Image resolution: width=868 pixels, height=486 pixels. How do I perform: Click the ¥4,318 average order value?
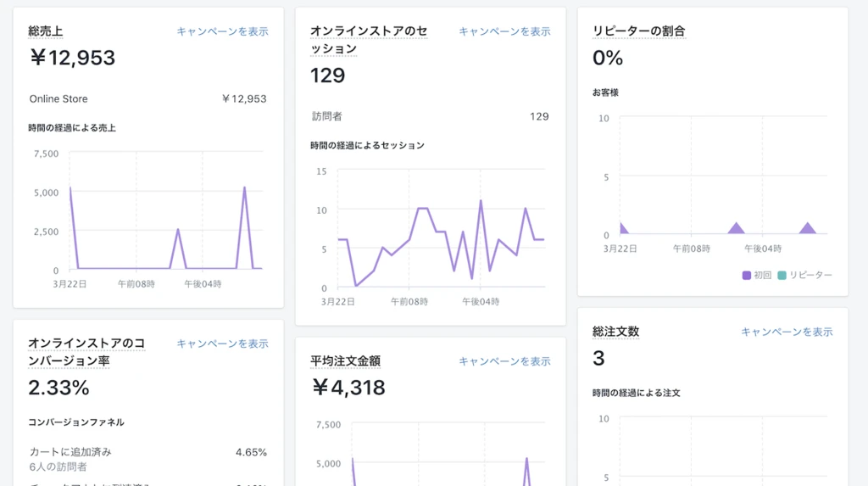[x=348, y=388]
